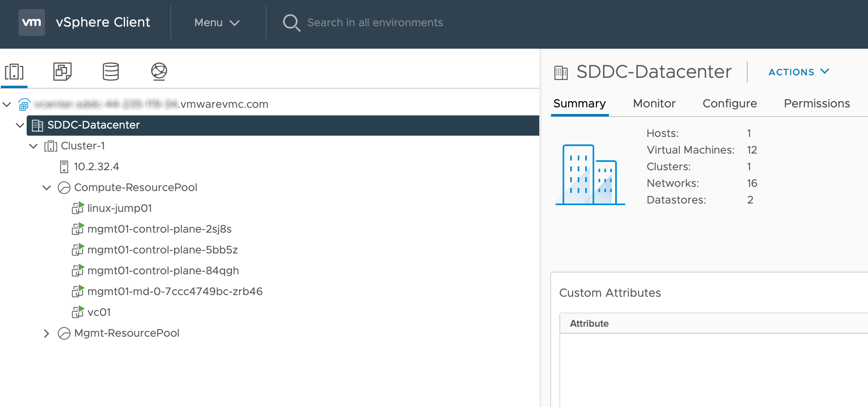This screenshot has width=868, height=407.
Task: Select the mgmt01-md-0-7ccc4749bc-zrb46 name
Action: click(x=175, y=291)
